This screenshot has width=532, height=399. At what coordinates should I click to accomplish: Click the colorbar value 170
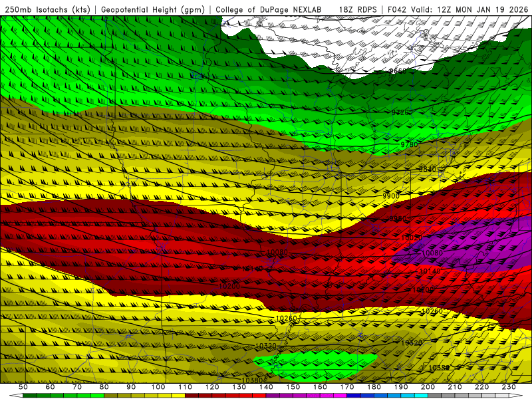click(x=347, y=387)
